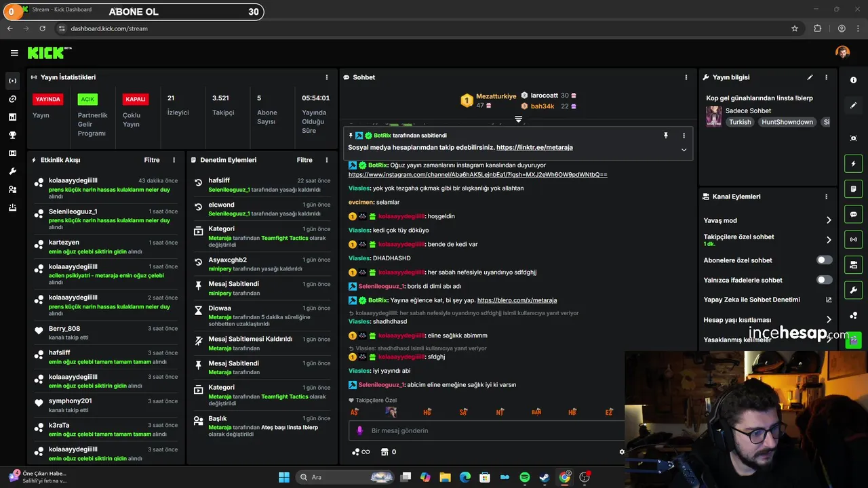Select the HuntShowdown tag chip

(x=787, y=122)
